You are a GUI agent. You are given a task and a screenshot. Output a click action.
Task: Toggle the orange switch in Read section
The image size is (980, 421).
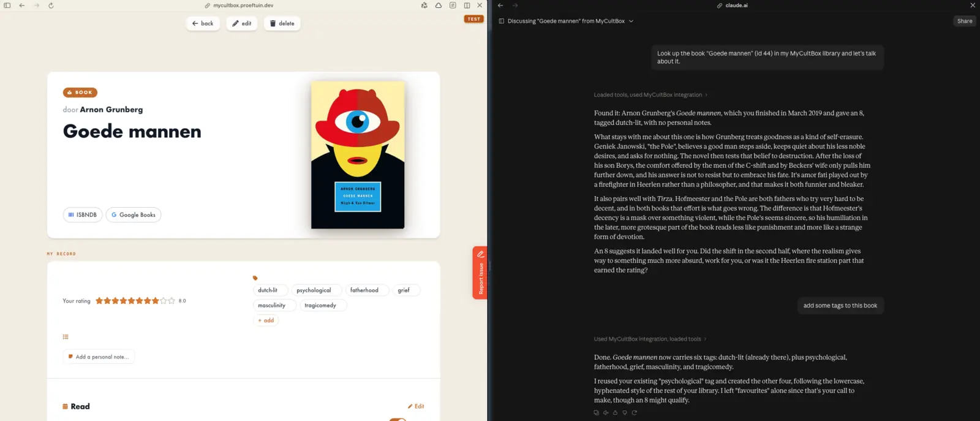(398, 419)
